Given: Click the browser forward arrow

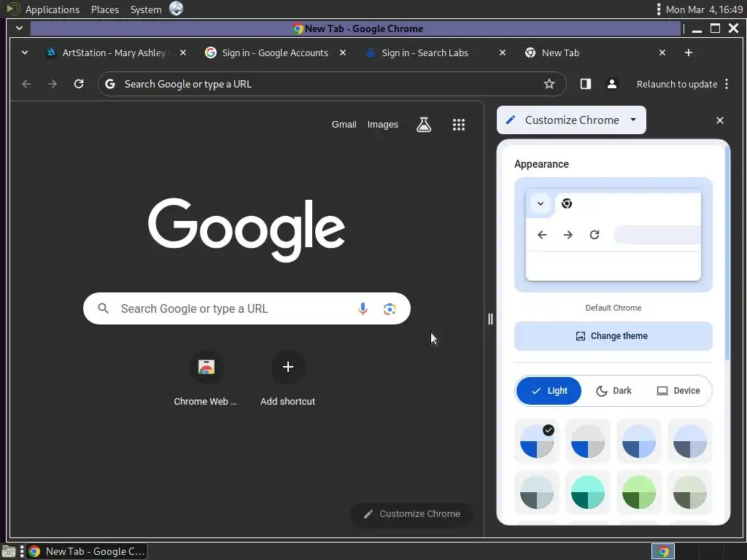Looking at the screenshot, I should (53, 85).
